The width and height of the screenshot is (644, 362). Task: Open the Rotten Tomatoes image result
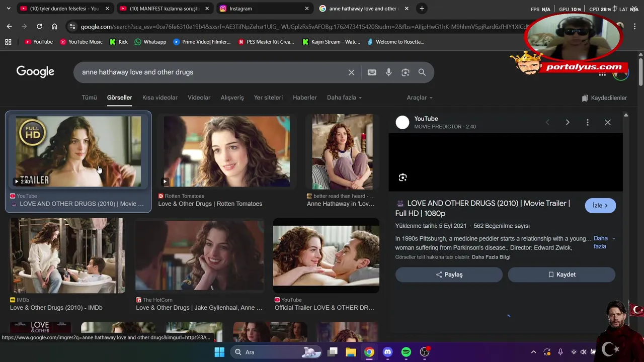[227, 151]
